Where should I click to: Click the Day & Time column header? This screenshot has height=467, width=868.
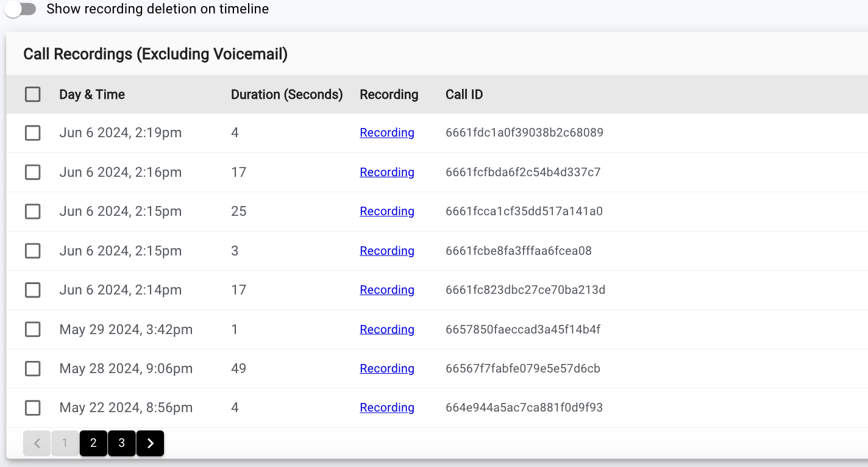pos(92,94)
